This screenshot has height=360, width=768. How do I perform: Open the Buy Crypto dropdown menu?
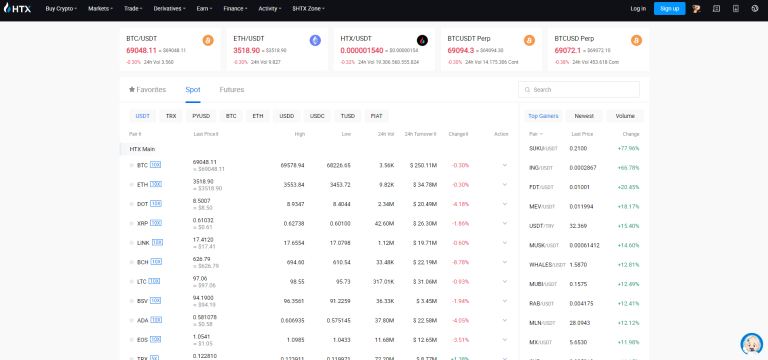(x=61, y=8)
